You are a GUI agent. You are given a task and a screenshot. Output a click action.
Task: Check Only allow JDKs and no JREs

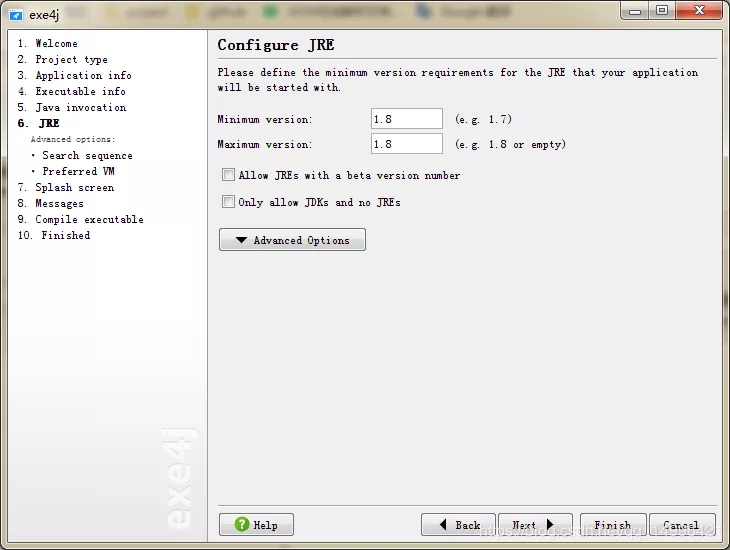coord(228,202)
